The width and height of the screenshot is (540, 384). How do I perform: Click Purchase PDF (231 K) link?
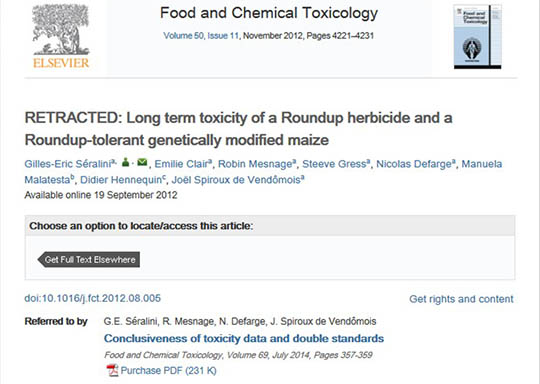coord(168,371)
